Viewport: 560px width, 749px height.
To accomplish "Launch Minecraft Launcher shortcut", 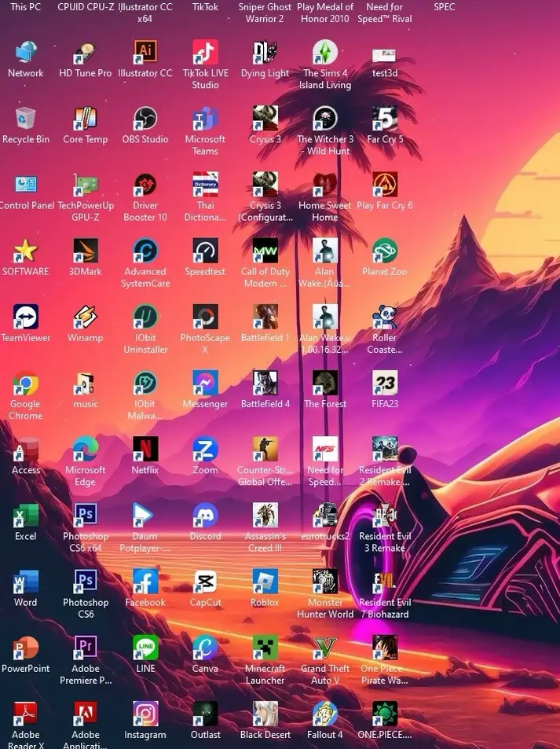I will pyautogui.click(x=265, y=648).
